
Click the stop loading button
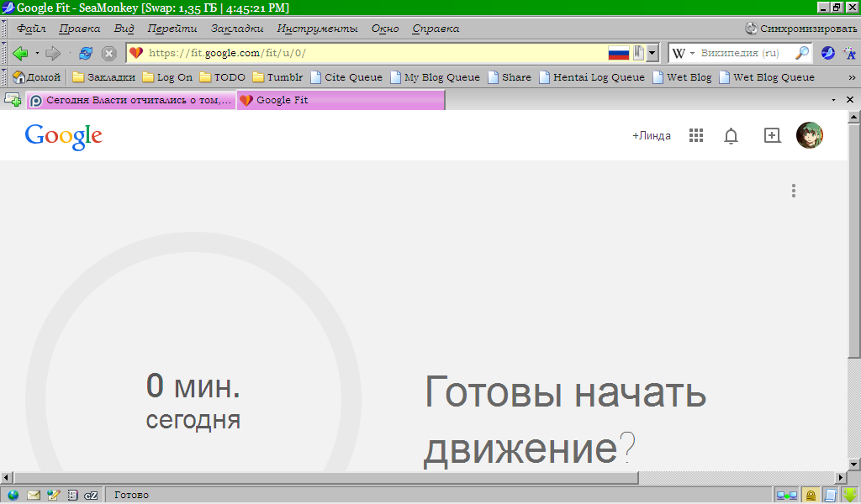point(108,53)
